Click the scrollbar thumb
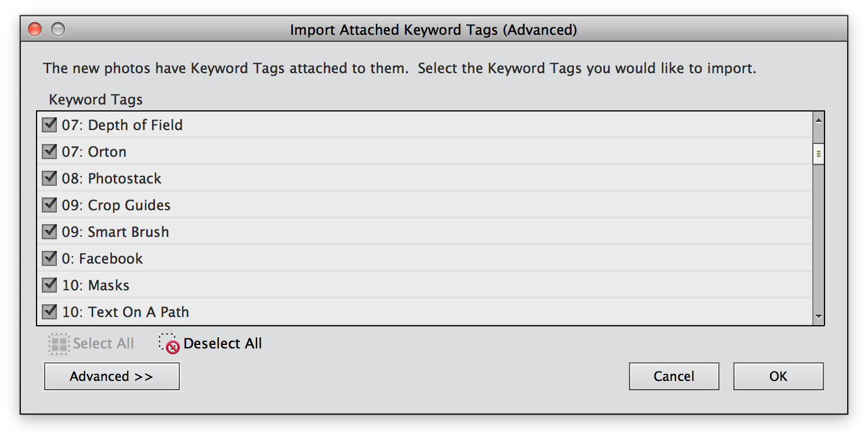This screenshot has height=439, width=868. (818, 153)
